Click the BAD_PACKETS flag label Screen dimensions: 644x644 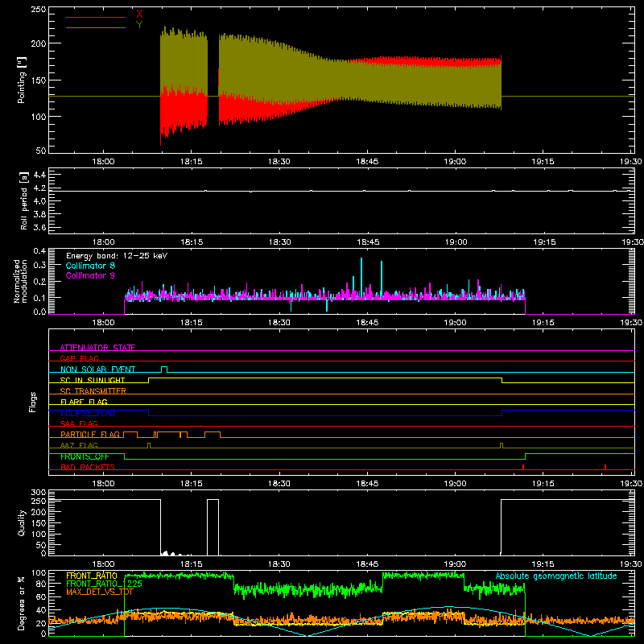point(88,467)
